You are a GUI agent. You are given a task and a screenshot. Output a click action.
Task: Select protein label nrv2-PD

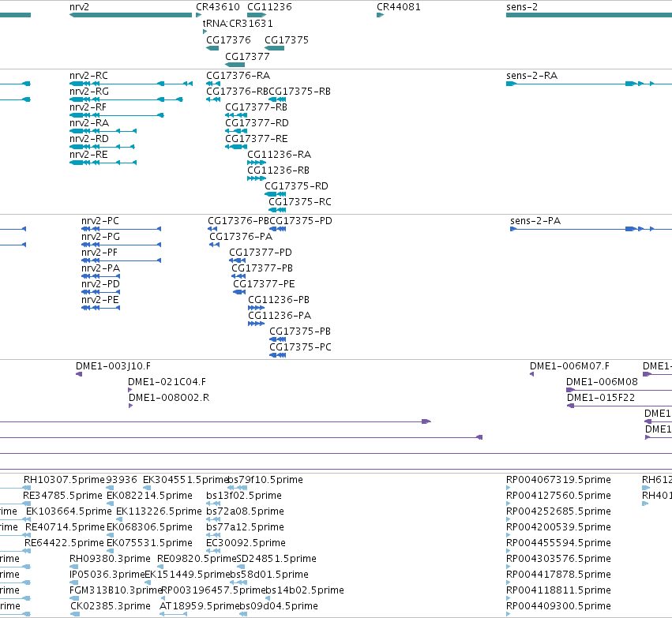tap(101, 284)
